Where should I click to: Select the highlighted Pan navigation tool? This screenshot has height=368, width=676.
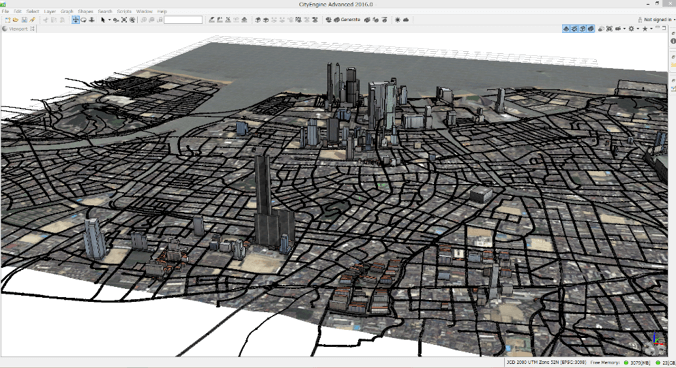(x=75, y=20)
